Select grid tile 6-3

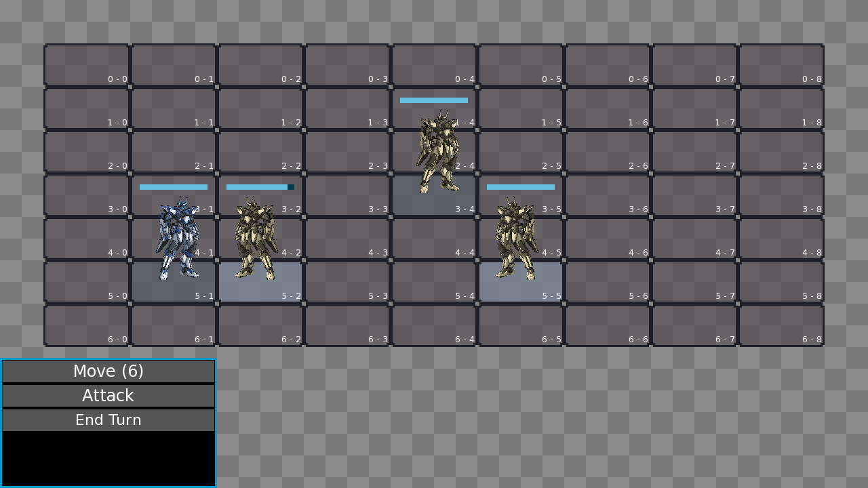click(x=347, y=325)
